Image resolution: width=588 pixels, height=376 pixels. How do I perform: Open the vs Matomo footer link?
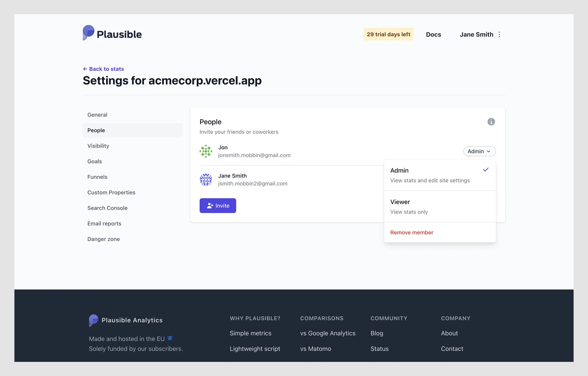[x=315, y=349]
